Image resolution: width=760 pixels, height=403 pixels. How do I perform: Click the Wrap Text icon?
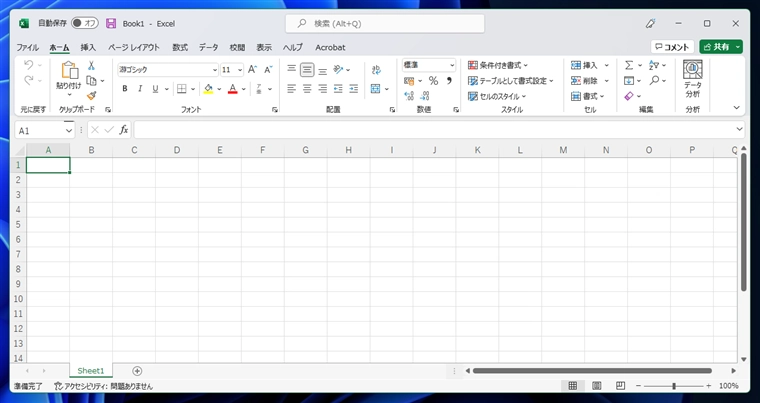[376, 70]
